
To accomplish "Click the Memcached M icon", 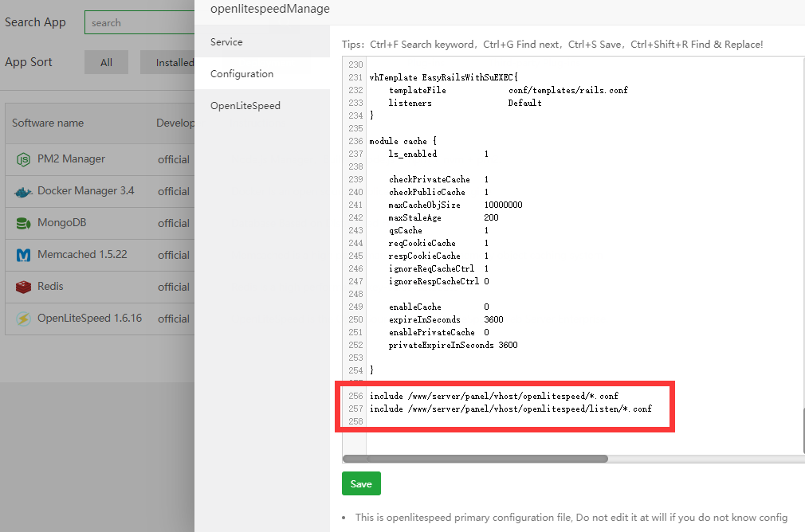I will (23, 255).
